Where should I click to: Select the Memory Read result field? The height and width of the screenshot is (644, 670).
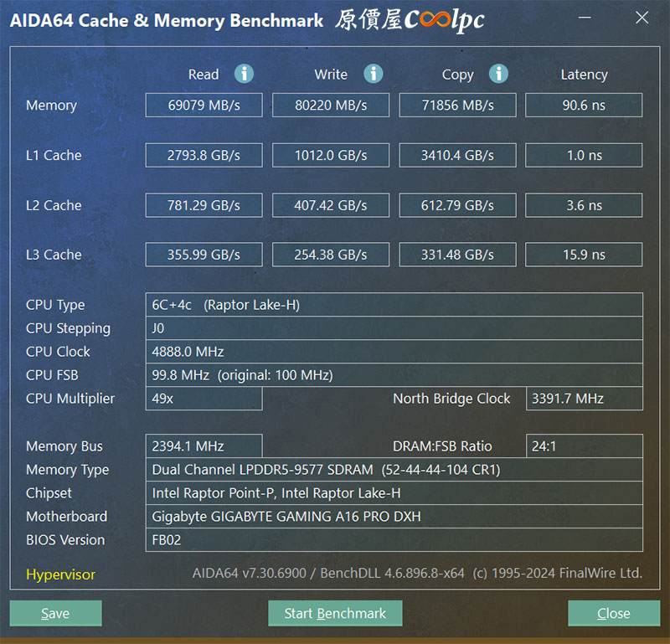(x=204, y=106)
